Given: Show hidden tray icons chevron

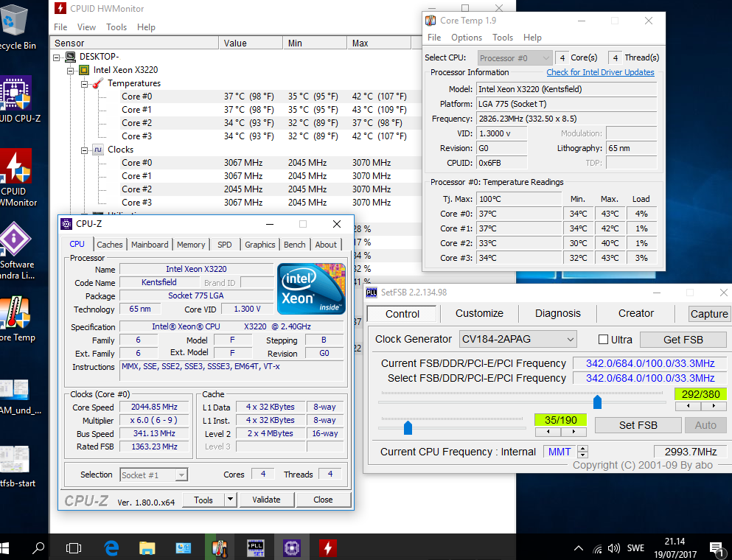Looking at the screenshot, I should pyautogui.click(x=578, y=548).
